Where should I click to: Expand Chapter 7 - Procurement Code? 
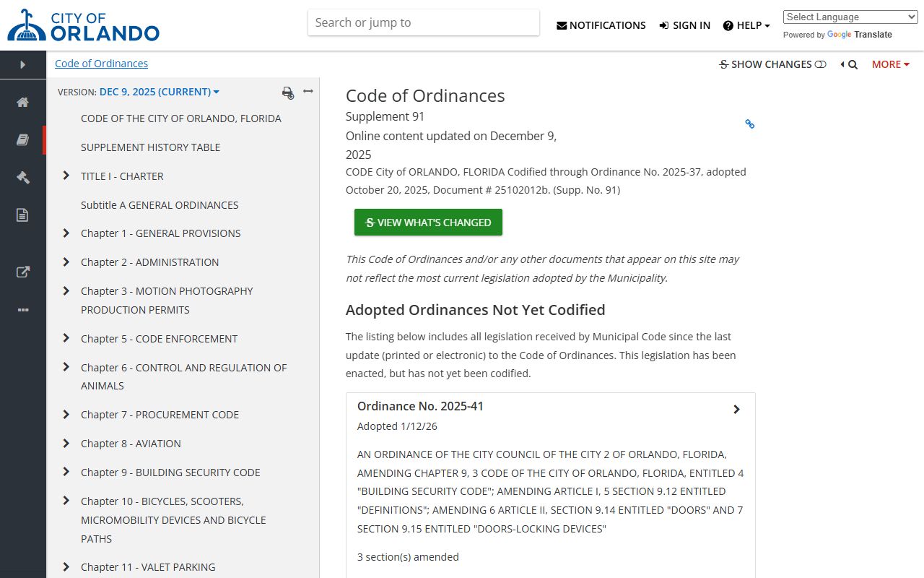66,414
